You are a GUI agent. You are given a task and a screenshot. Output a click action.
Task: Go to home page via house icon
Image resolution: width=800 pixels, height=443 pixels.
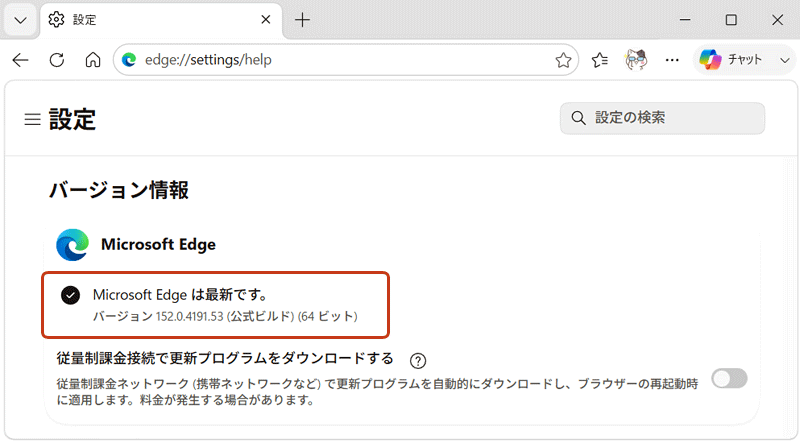tap(93, 60)
